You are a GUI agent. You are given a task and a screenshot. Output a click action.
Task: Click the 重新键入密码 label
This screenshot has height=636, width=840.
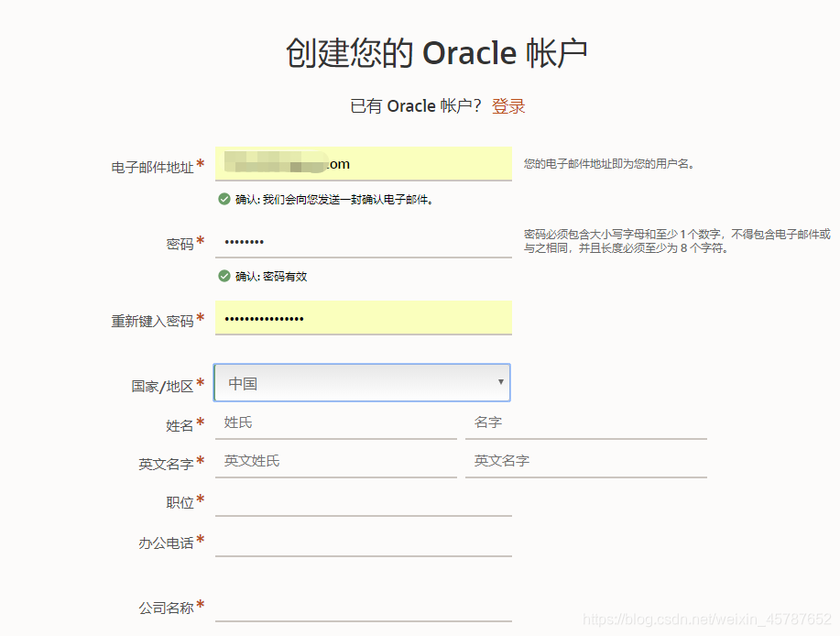[152, 321]
